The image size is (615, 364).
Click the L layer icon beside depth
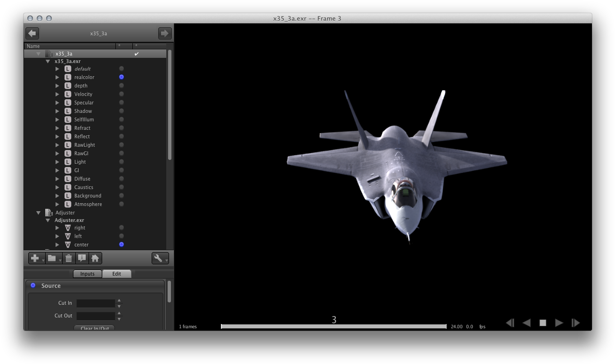click(68, 86)
